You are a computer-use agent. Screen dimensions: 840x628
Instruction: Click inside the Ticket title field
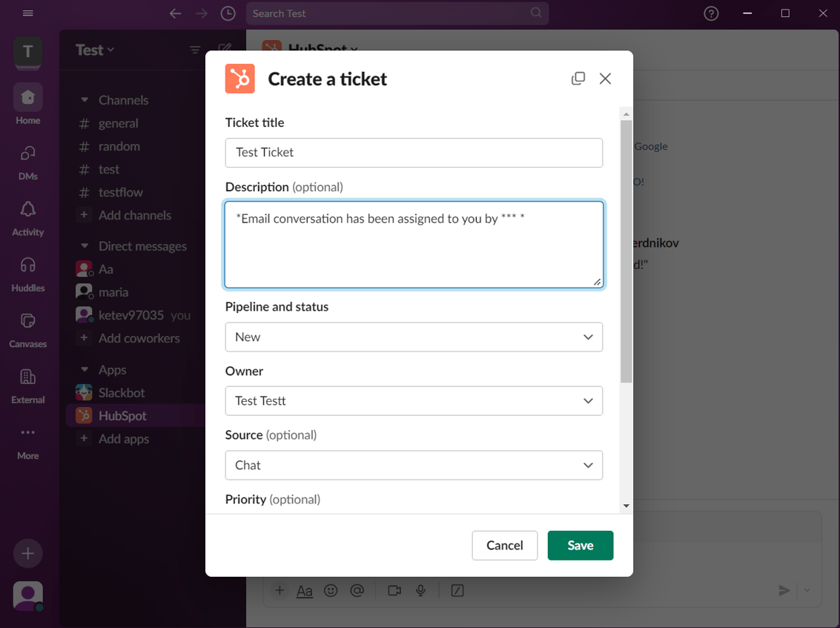click(414, 153)
